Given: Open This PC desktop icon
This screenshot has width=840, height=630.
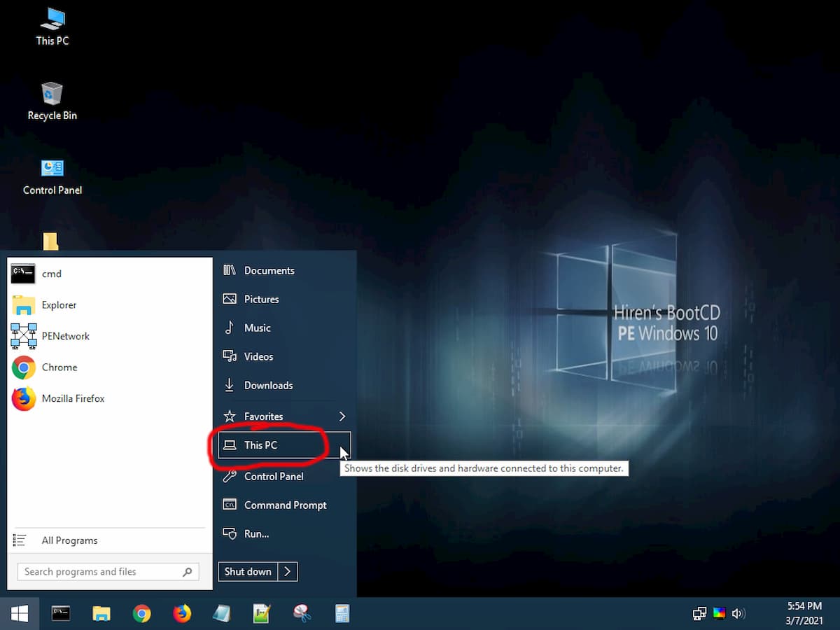Looking at the screenshot, I should click(52, 27).
